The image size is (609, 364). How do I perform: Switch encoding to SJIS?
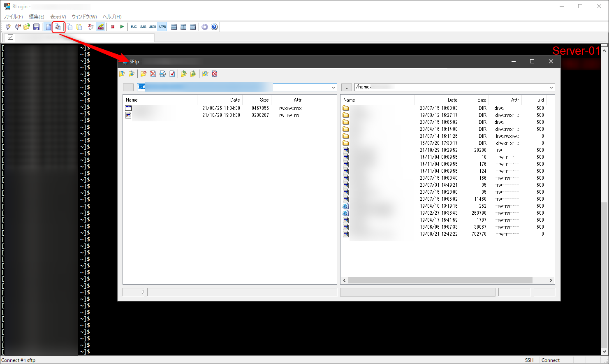click(x=143, y=27)
